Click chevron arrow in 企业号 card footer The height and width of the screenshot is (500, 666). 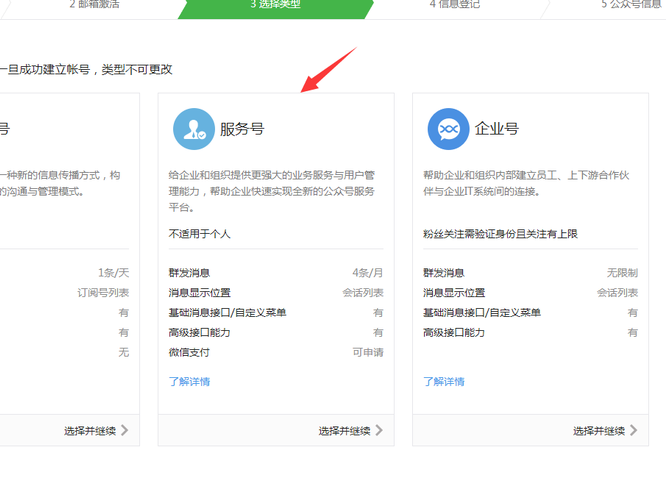coord(633,430)
